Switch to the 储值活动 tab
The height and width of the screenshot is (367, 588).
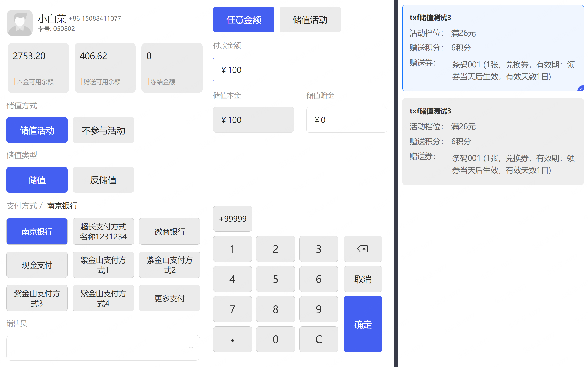click(310, 20)
